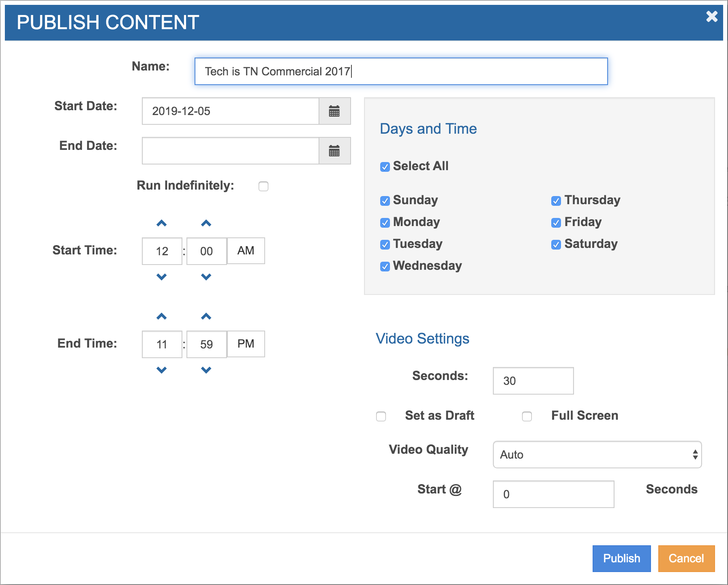Increase the End Time hour

pos(162,316)
